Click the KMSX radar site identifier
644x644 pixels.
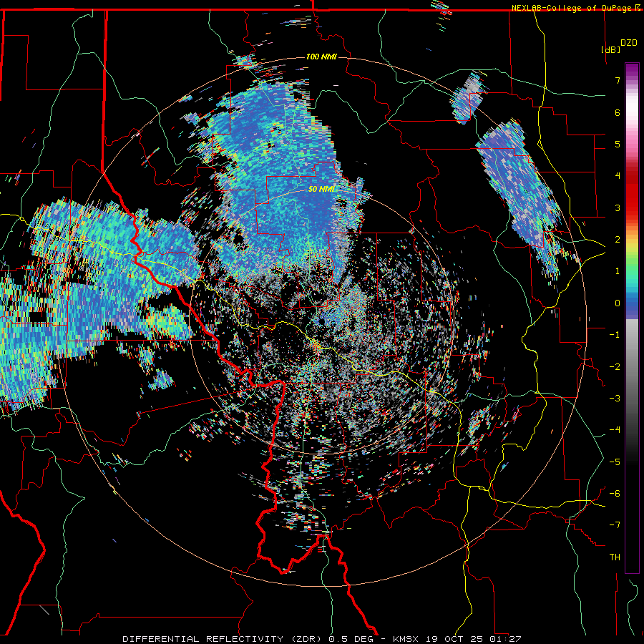tap(406, 639)
